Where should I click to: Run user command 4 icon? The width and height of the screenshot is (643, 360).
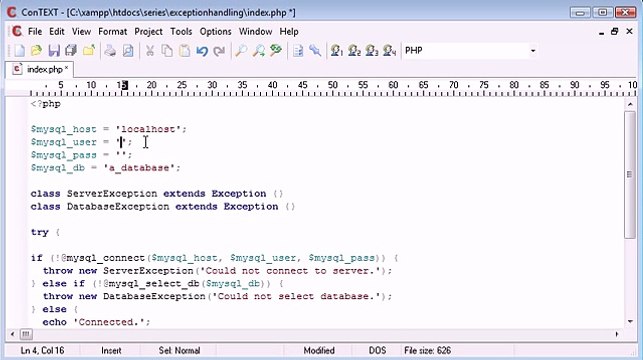(390, 51)
